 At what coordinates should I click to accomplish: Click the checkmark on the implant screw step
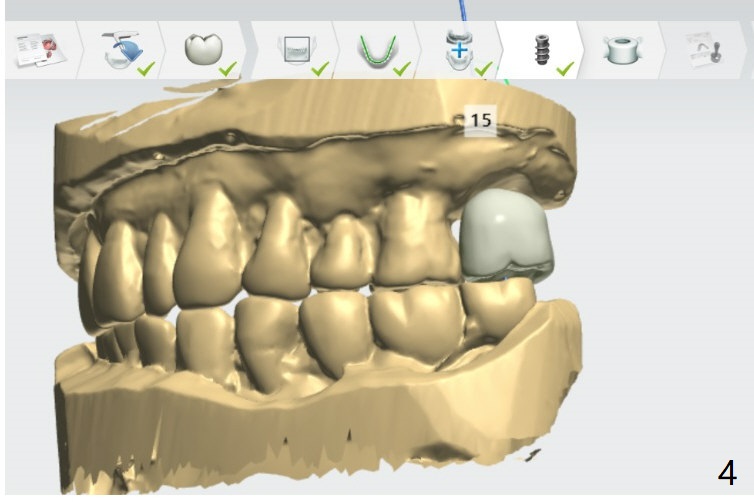point(565,69)
